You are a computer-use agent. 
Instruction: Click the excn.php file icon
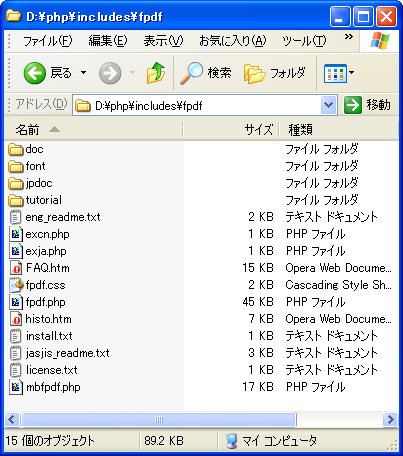(x=16, y=234)
